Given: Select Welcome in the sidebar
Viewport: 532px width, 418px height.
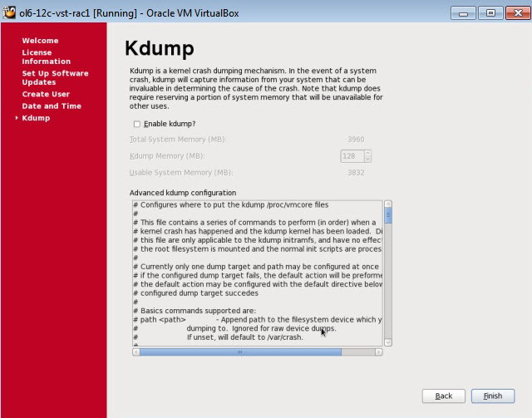Looking at the screenshot, I should point(40,41).
